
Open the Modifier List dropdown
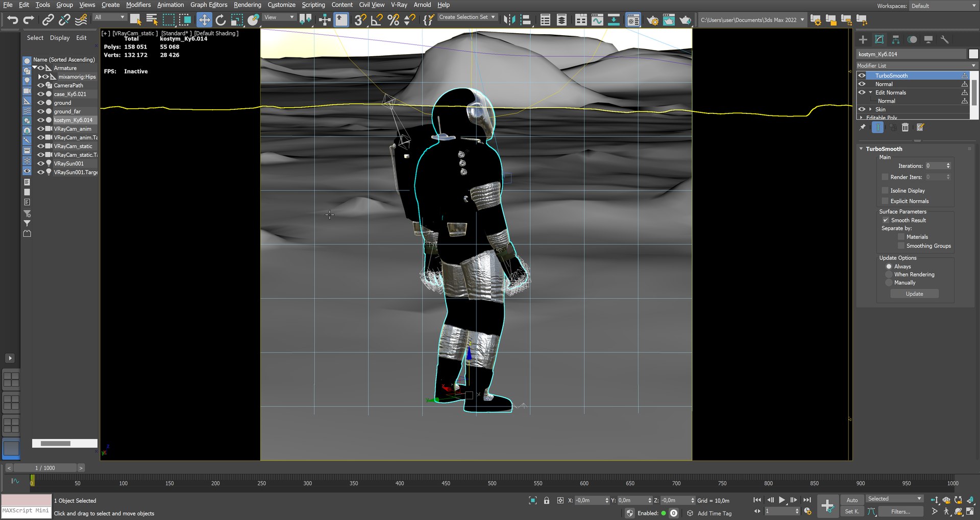coord(916,65)
